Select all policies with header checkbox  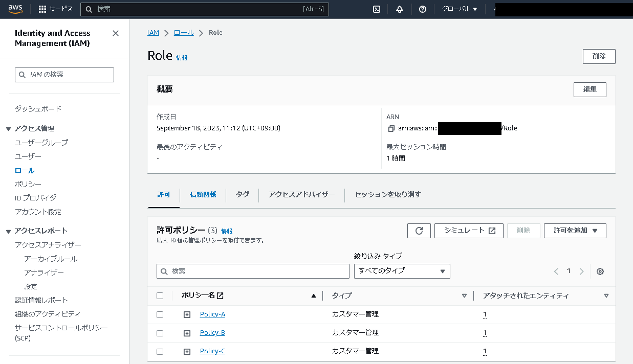(160, 296)
